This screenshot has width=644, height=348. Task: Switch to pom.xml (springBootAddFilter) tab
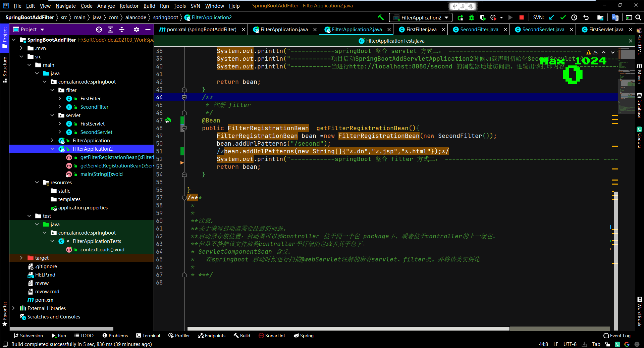pyautogui.click(x=202, y=30)
